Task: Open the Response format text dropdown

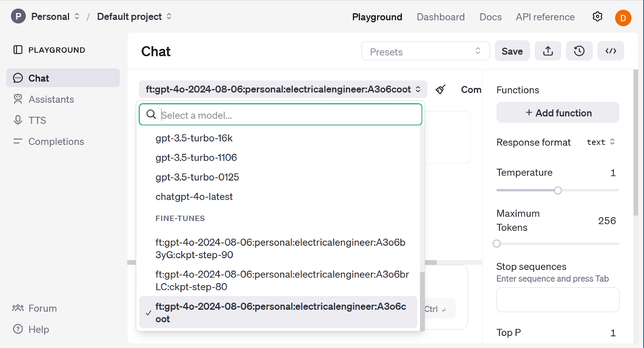Action: point(601,142)
